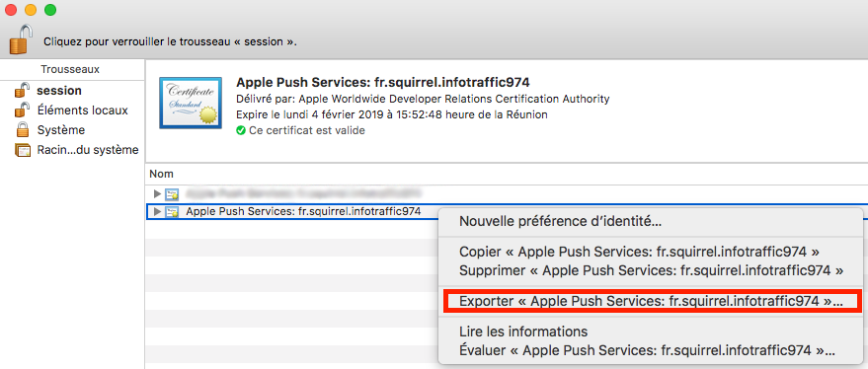Select the blurred certificate row in the list

point(506,193)
